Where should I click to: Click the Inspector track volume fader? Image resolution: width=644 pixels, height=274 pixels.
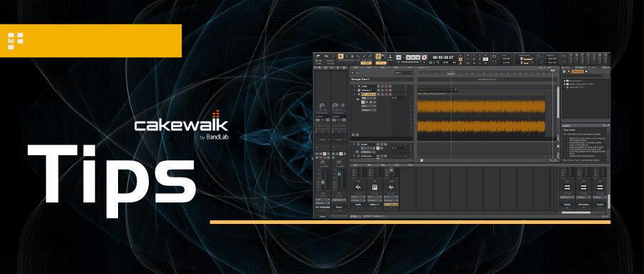point(323,182)
